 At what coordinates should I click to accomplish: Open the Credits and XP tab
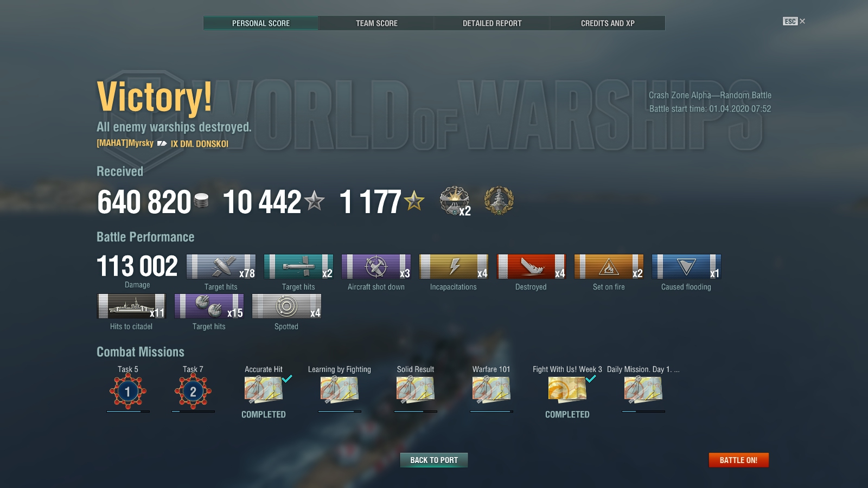click(608, 23)
